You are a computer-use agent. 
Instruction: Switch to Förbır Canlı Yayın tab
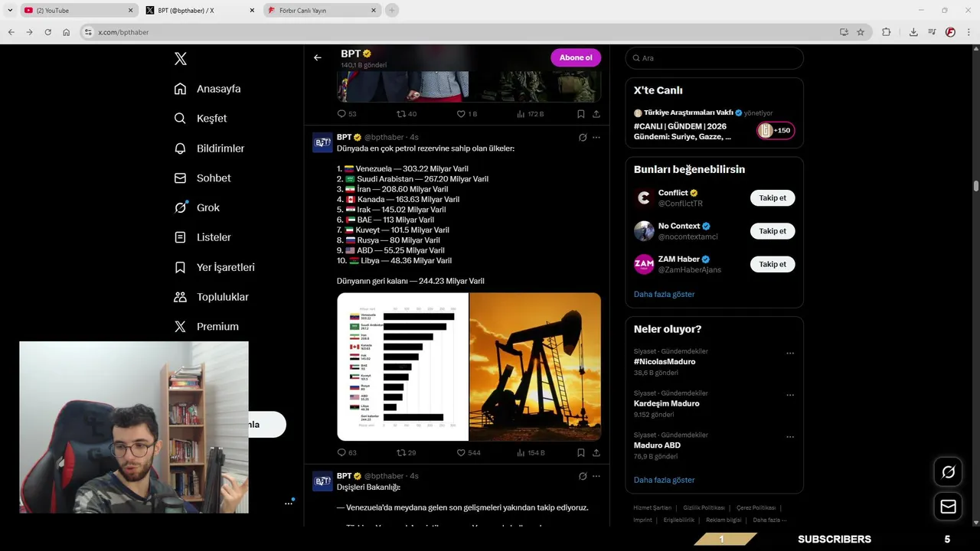(322, 11)
